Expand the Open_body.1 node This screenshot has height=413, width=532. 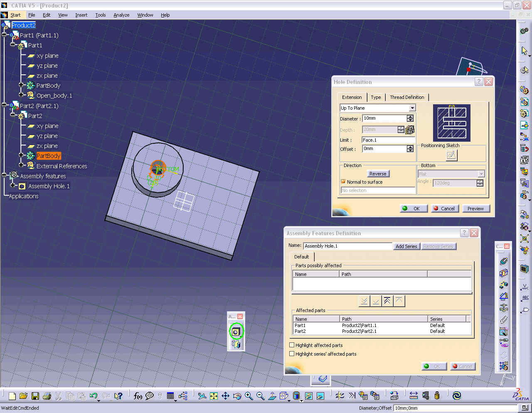21,95
